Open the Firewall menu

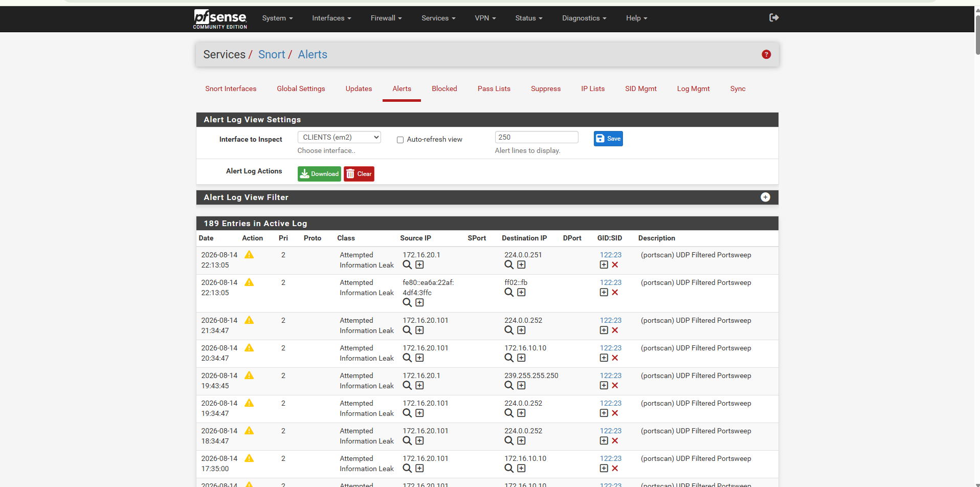(386, 18)
